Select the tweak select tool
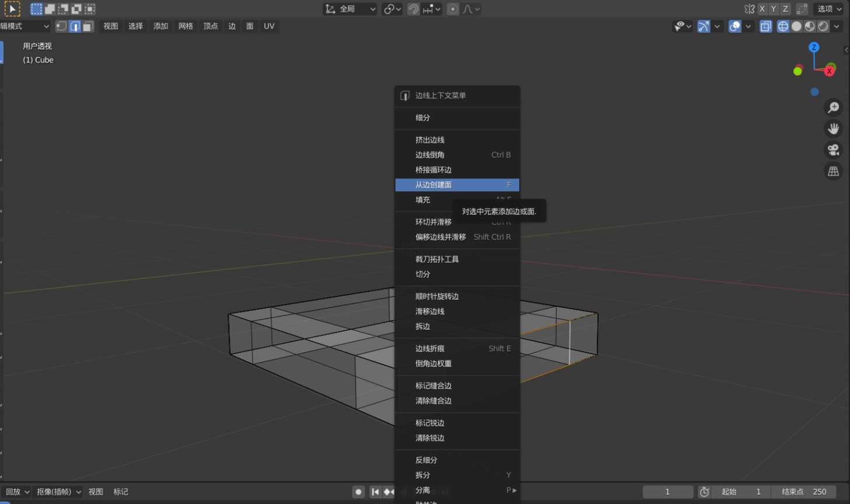 [12, 9]
